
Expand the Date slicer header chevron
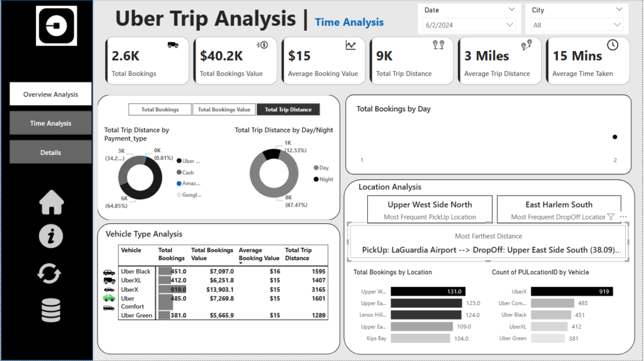pyautogui.click(x=509, y=10)
